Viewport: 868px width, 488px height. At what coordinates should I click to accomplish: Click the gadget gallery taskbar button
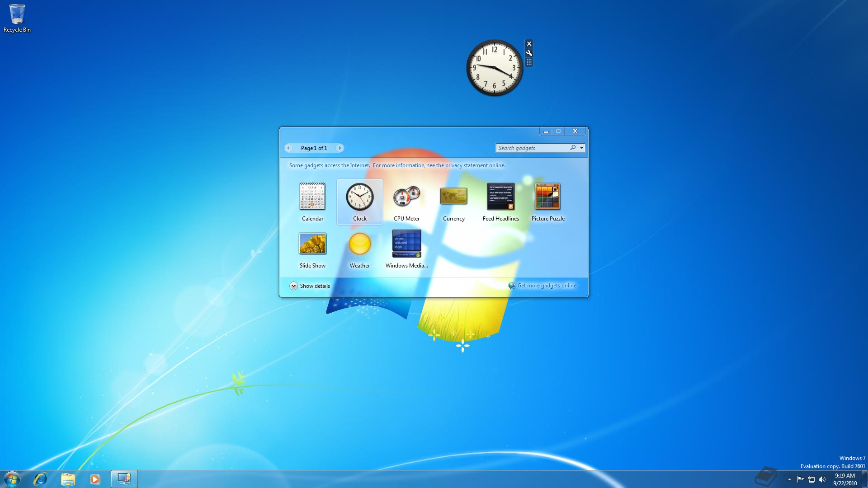click(124, 479)
